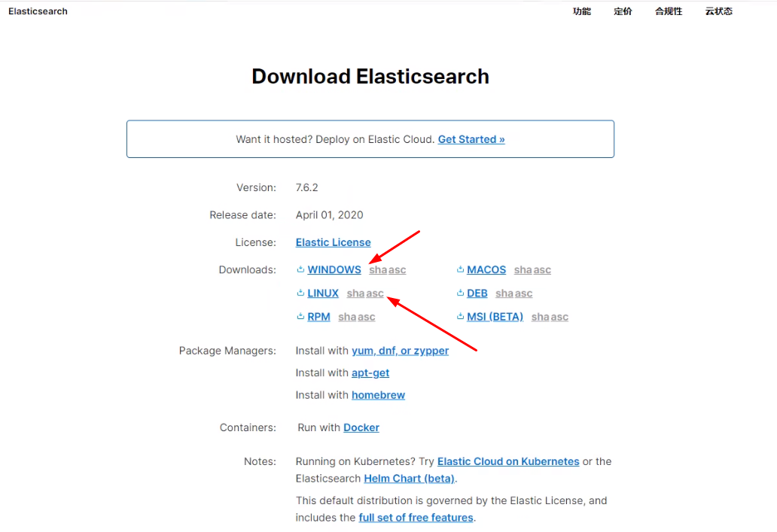The width and height of the screenshot is (777, 532).
Task: Click the Release date: label
Action: pos(242,215)
